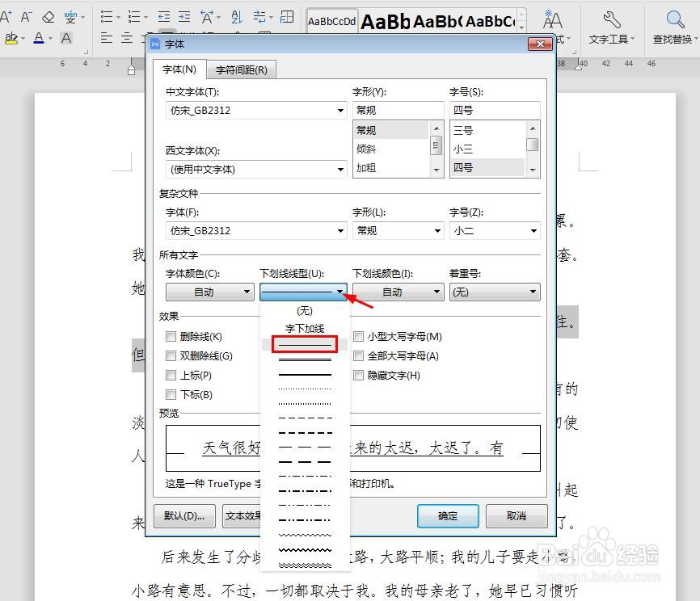Click the Decrease Font Size icon
Viewport: 700px width, 601px height.
(27, 16)
